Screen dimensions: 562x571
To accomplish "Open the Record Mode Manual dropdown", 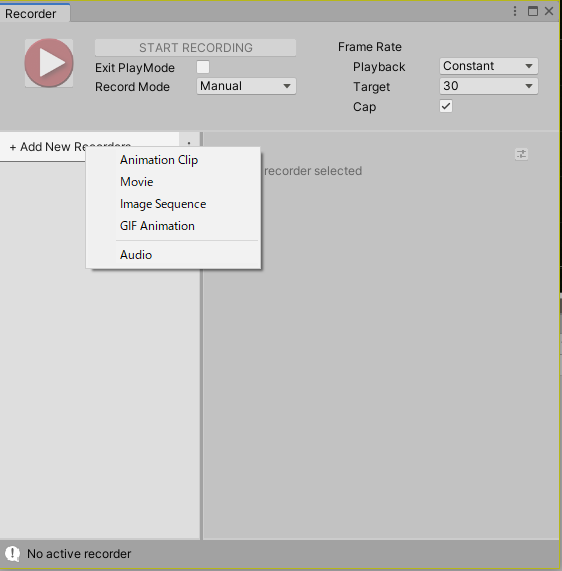I will pos(246,86).
